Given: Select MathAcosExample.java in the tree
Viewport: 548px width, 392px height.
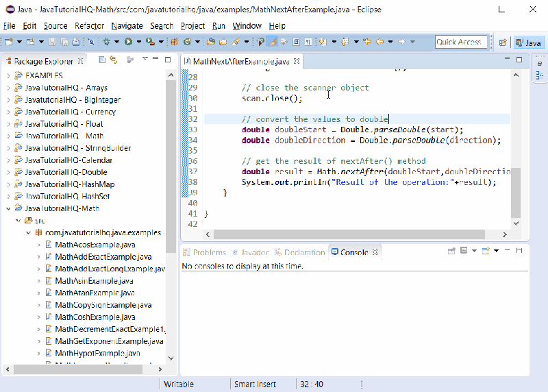Looking at the screenshot, I should (x=95, y=245).
